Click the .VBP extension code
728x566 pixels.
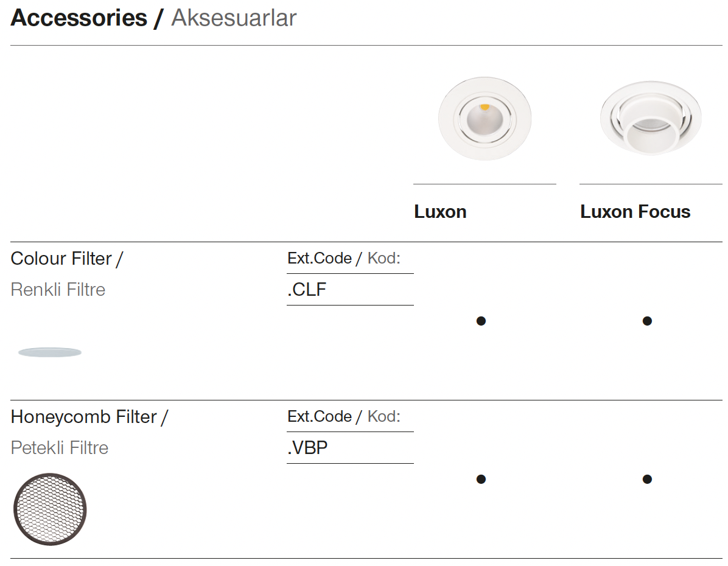coord(307,448)
